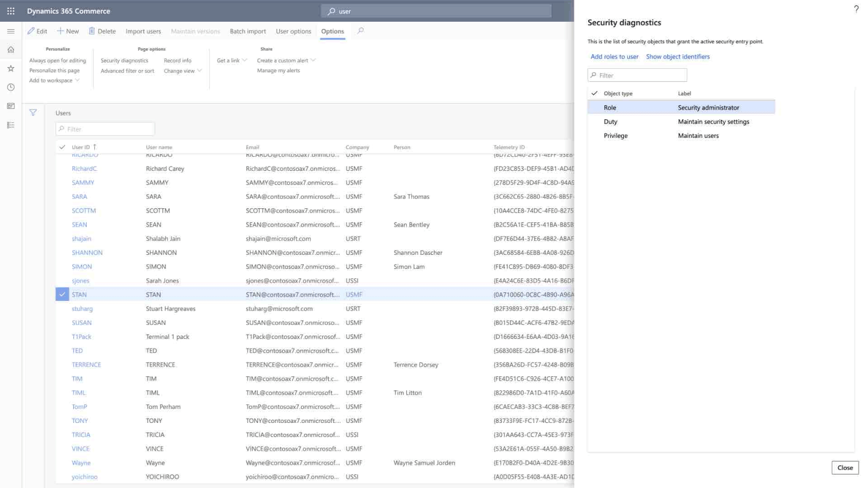Image resolution: width=868 pixels, height=488 pixels.
Task: Expand the Change view dropdown
Action: 183,71
